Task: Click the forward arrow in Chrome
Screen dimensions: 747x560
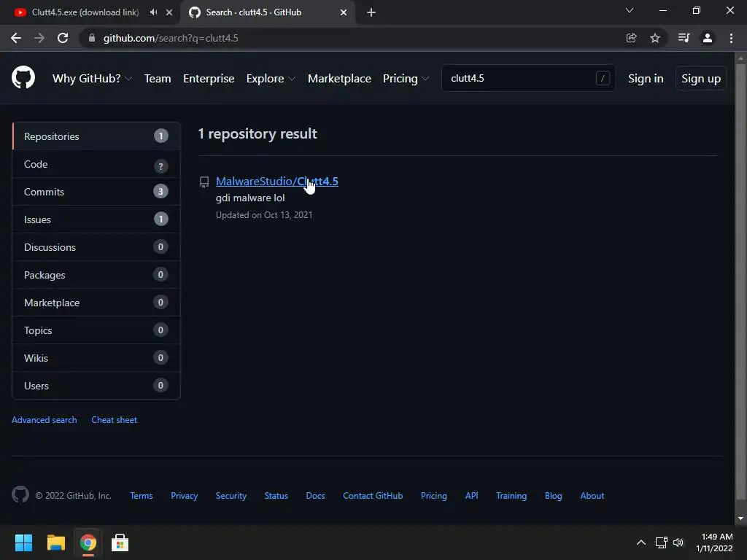Action: (x=39, y=38)
